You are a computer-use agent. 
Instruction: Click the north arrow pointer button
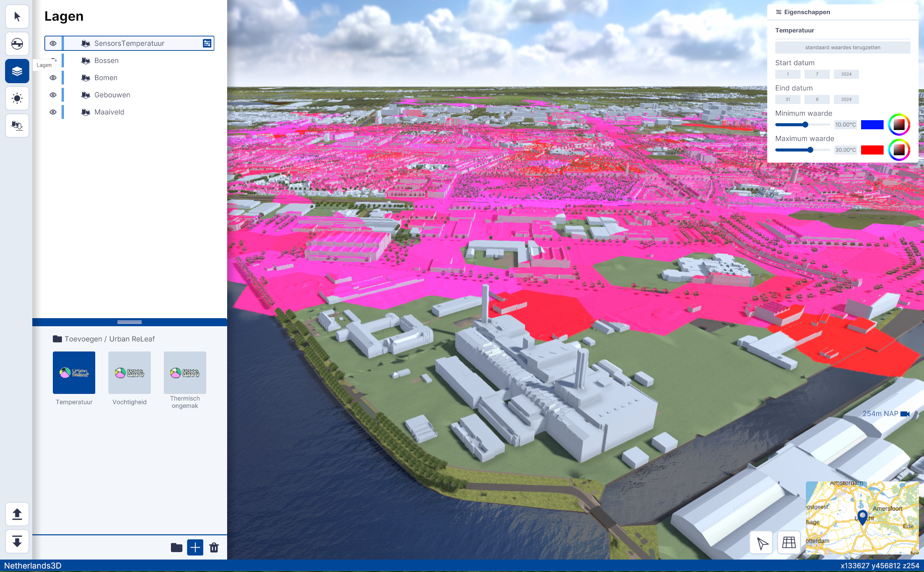coord(762,543)
